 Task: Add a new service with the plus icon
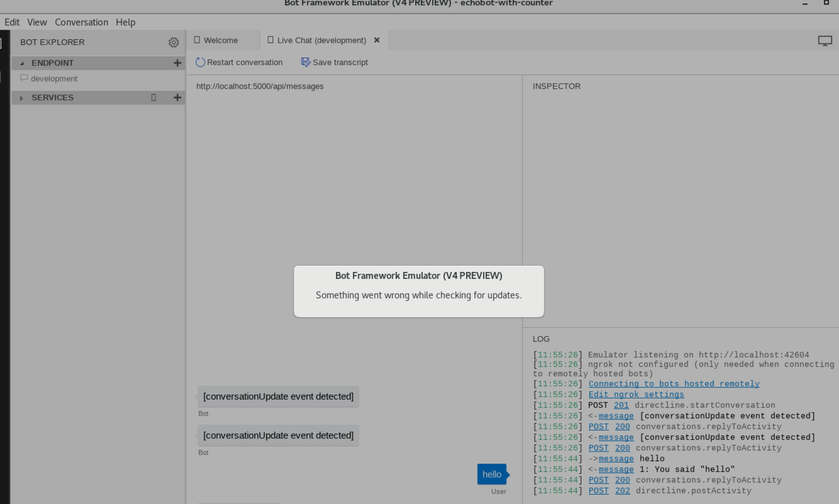click(x=177, y=97)
